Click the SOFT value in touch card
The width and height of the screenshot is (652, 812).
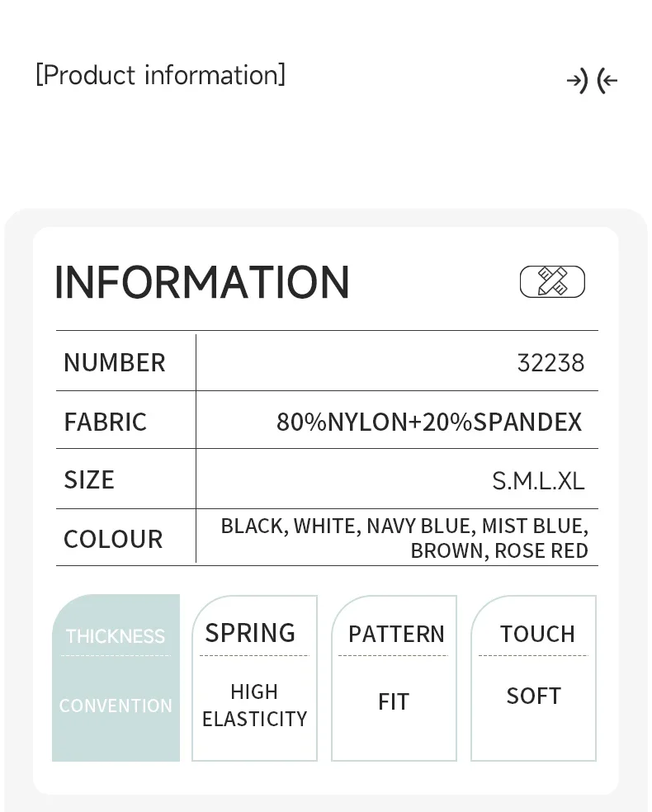coord(534,696)
